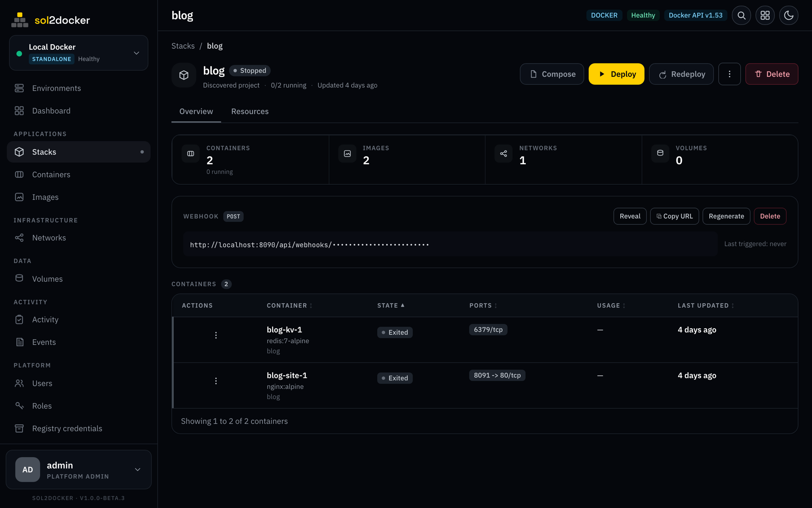This screenshot has width=812, height=508.
Task: Click redis:7-alpine image text
Action: (288, 341)
